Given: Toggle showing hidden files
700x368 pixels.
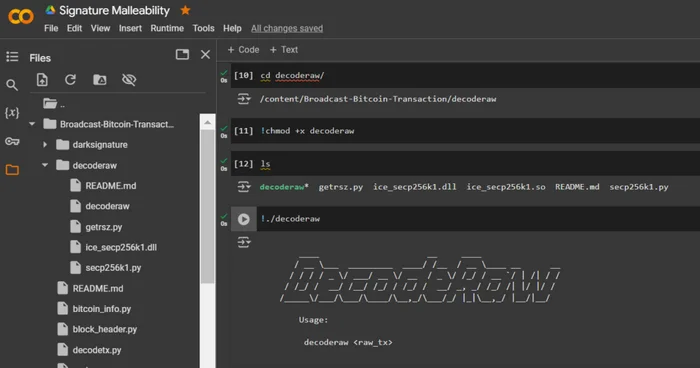Looking at the screenshot, I should coord(129,79).
